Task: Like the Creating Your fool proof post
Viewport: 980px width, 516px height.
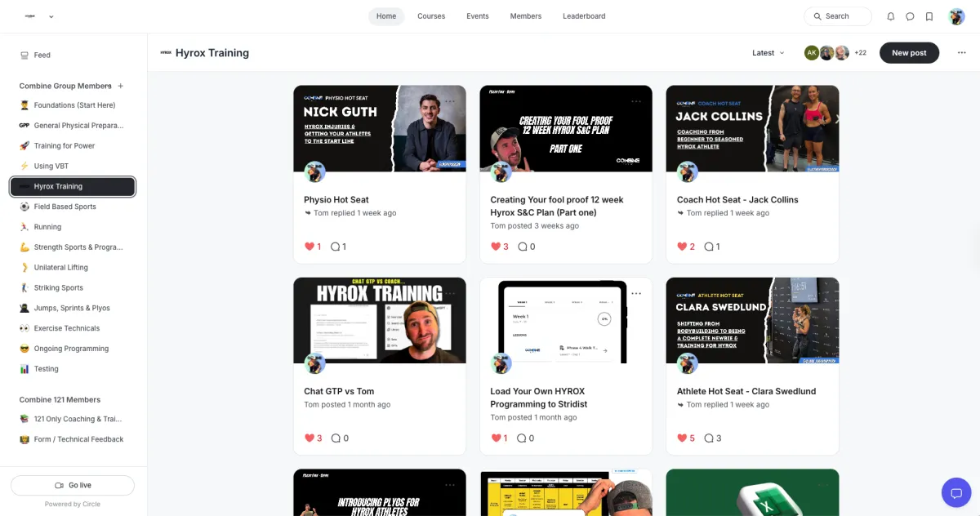Action: pos(496,247)
